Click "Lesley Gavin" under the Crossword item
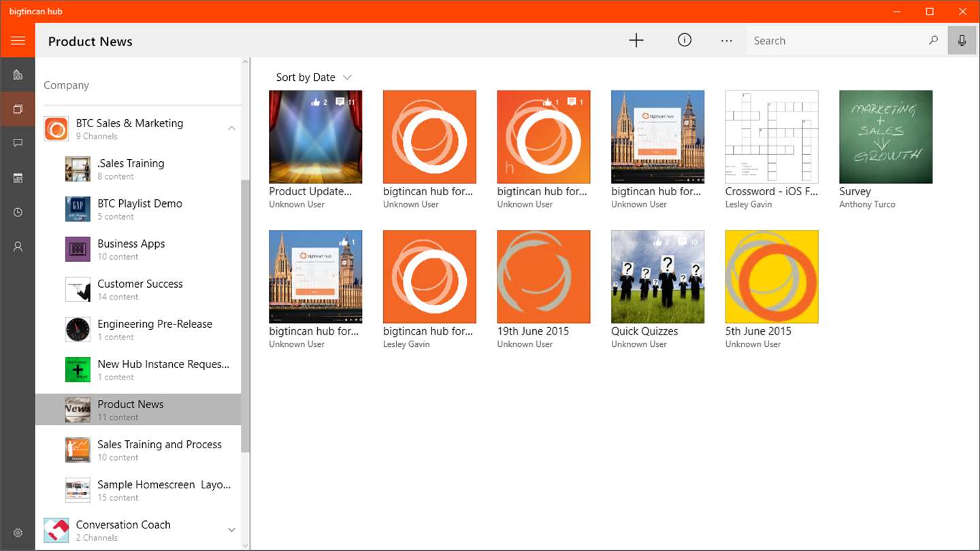This screenshot has height=551, width=980. point(749,205)
